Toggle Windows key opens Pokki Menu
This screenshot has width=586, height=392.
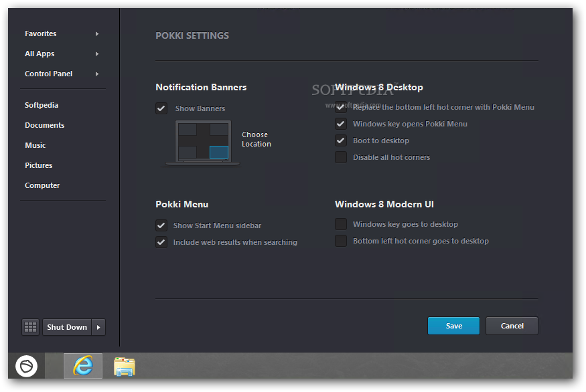tap(340, 124)
